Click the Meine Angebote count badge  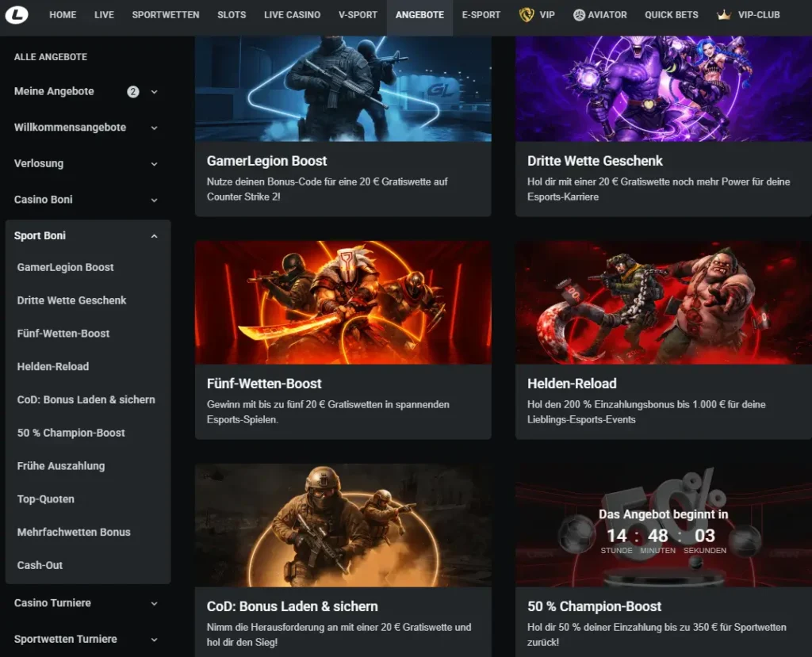(133, 92)
